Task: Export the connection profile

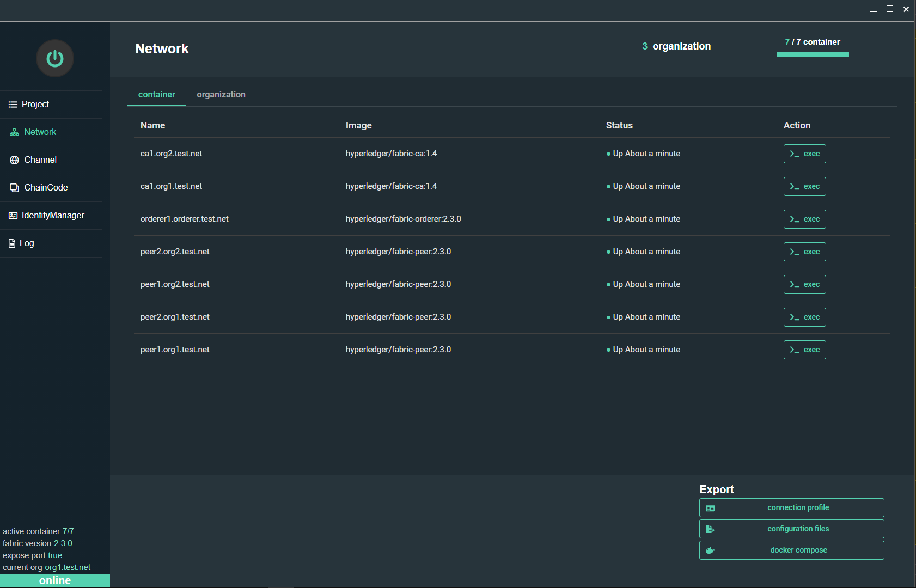Action: coord(791,507)
